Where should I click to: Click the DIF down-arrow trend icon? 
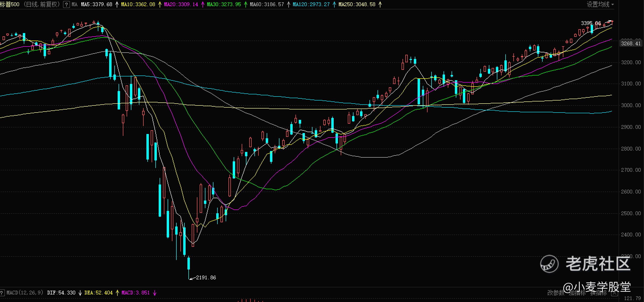point(80,293)
